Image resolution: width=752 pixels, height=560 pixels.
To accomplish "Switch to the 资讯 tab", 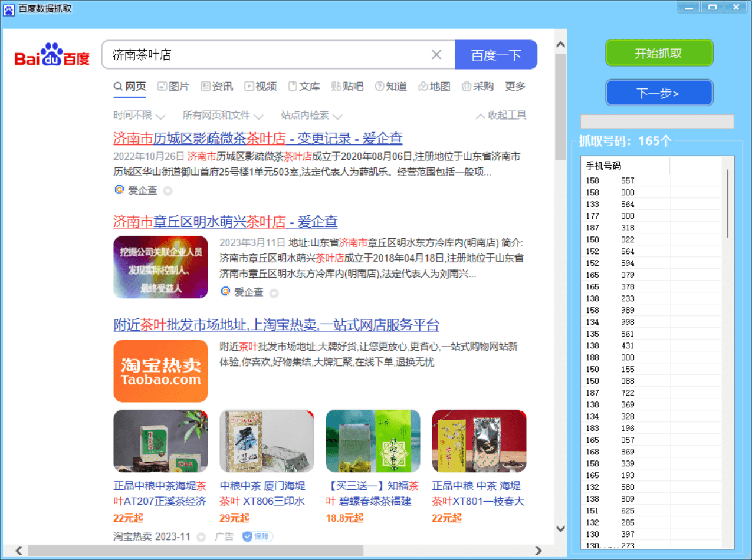I will click(217, 87).
